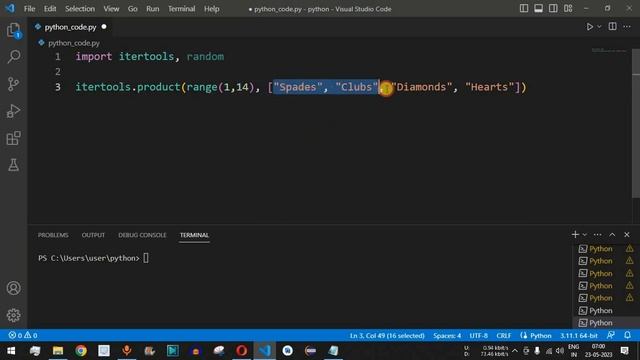Open the Run and Debug view
This screenshot has width=640, height=360.
13,111
